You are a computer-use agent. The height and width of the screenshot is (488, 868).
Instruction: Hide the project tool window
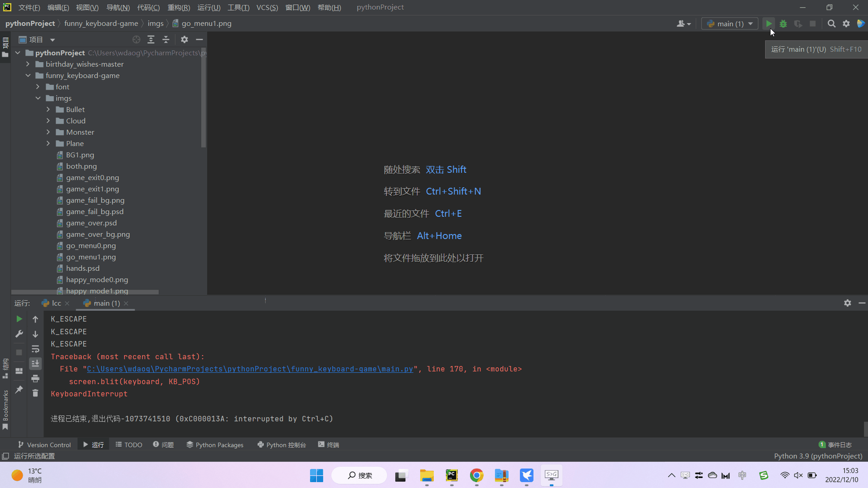pyautogui.click(x=199, y=39)
